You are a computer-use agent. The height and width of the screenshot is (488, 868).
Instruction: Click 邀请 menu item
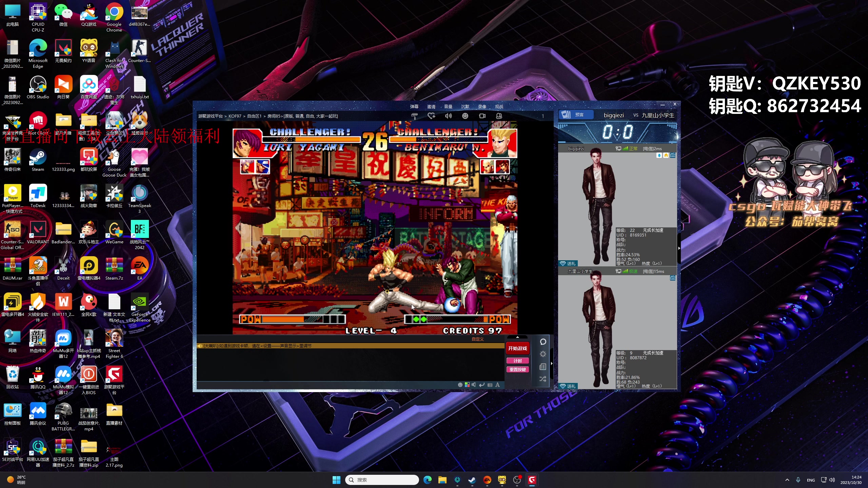[x=431, y=106]
